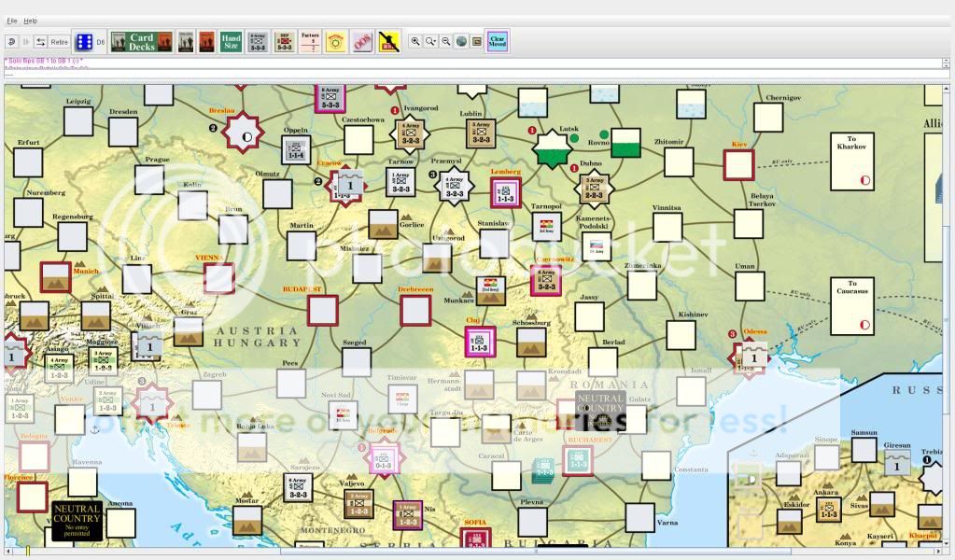The width and height of the screenshot is (955, 560).
Task: Open the Help menu
Action: (31, 21)
